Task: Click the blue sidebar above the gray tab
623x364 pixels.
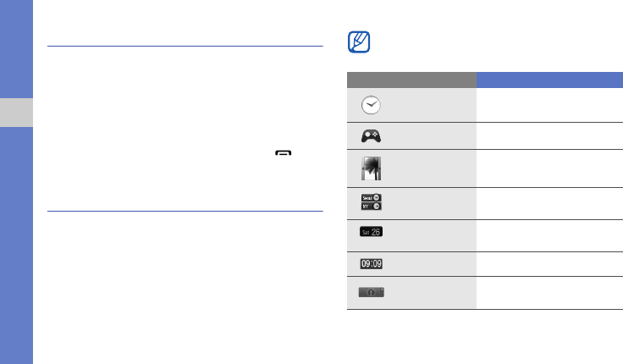Action: (16, 48)
